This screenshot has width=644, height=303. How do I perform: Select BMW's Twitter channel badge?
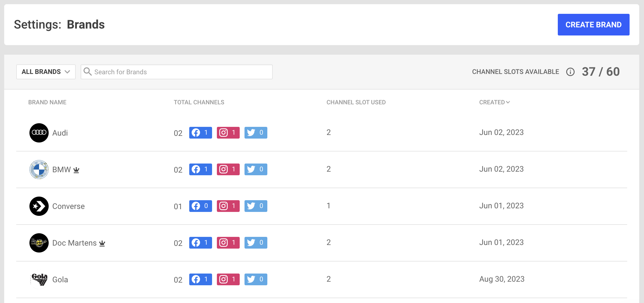click(256, 169)
